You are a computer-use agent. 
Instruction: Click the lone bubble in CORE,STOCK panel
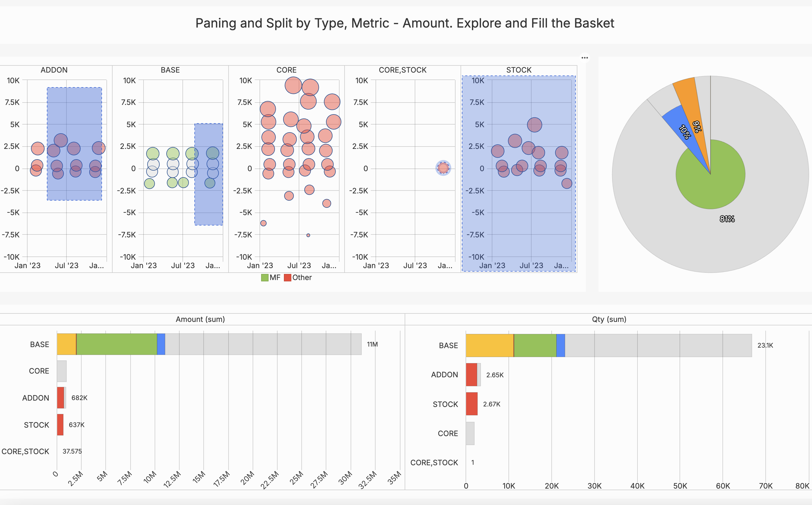coord(443,168)
